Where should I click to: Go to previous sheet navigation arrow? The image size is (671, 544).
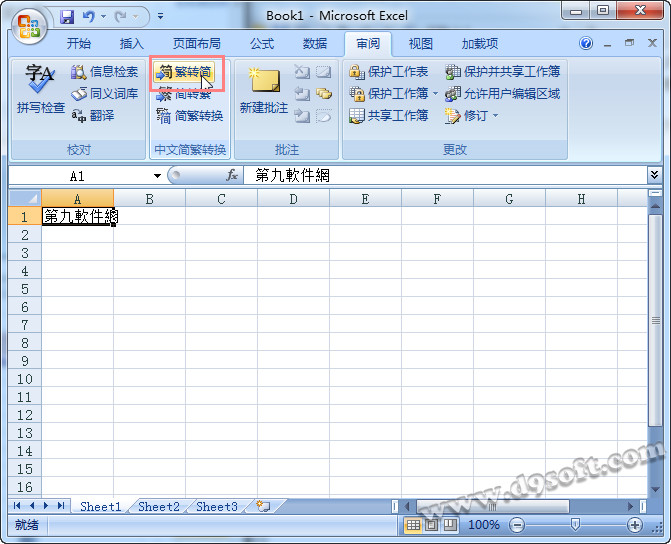point(32,506)
